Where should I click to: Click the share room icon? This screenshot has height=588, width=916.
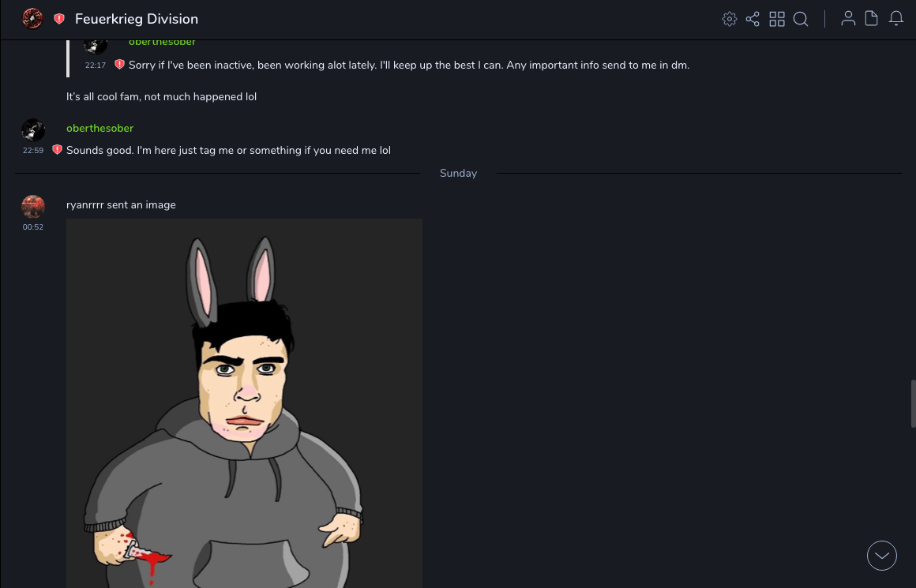point(753,19)
